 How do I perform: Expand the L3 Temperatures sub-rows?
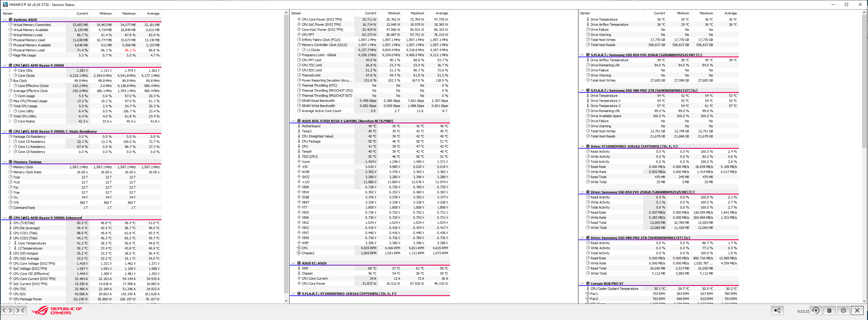tap(10, 248)
